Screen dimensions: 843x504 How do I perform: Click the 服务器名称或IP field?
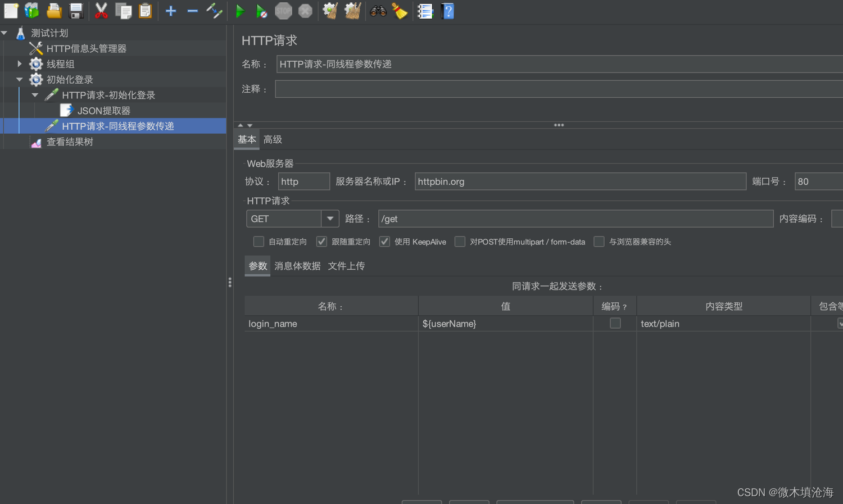581,181
